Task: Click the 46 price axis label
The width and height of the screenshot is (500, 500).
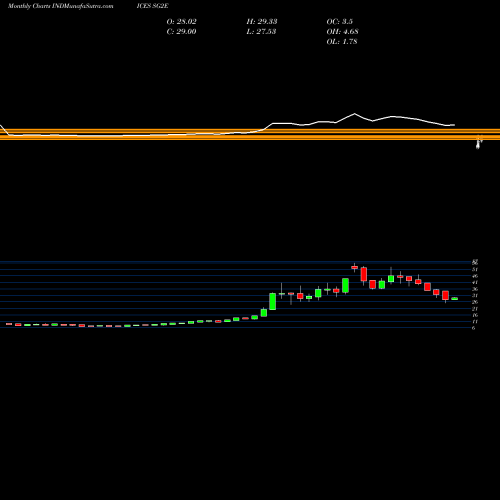Action: click(475, 276)
